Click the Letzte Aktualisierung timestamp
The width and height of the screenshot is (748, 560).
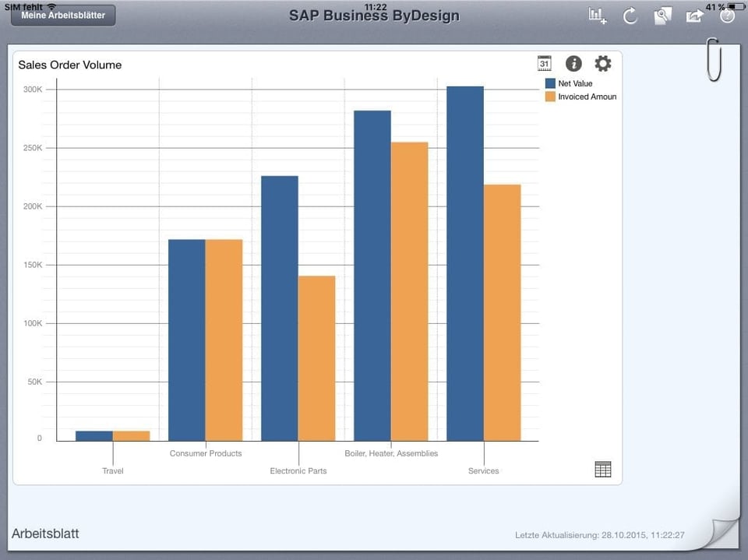tap(600, 535)
